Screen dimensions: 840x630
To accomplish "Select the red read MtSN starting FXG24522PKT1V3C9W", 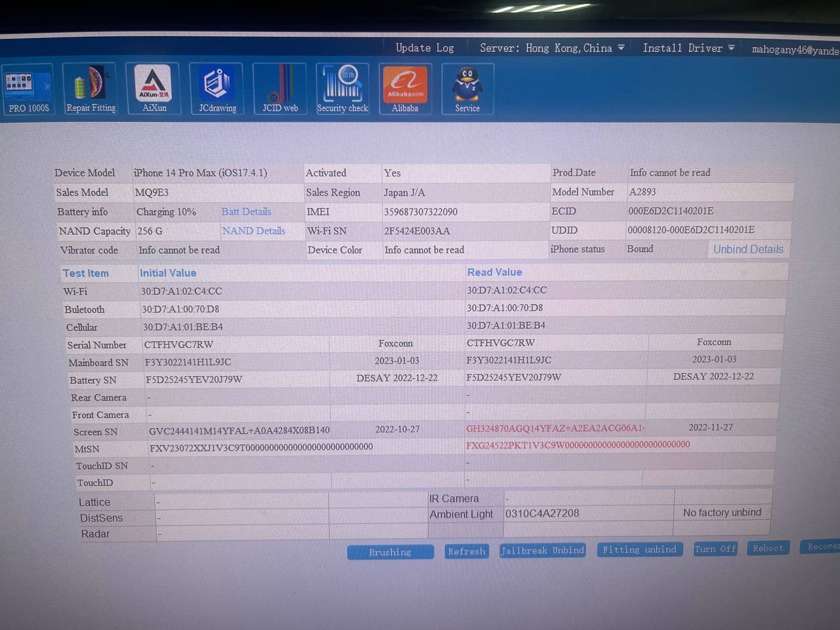I will click(578, 445).
